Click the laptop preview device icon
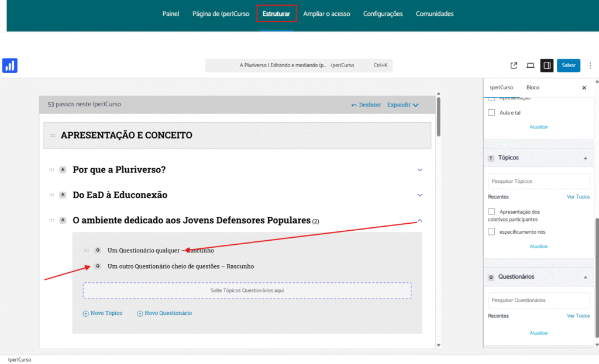Viewport: 599px width, 364px height. click(x=530, y=65)
